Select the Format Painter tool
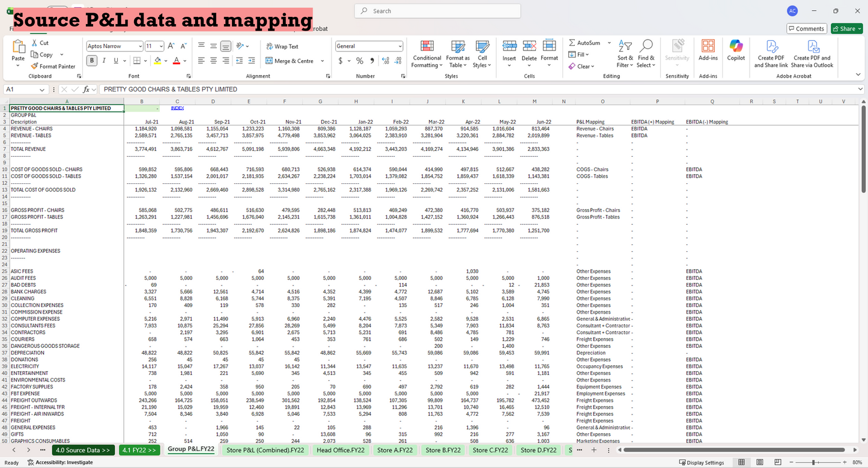This screenshot has height=468, width=868. click(x=53, y=66)
